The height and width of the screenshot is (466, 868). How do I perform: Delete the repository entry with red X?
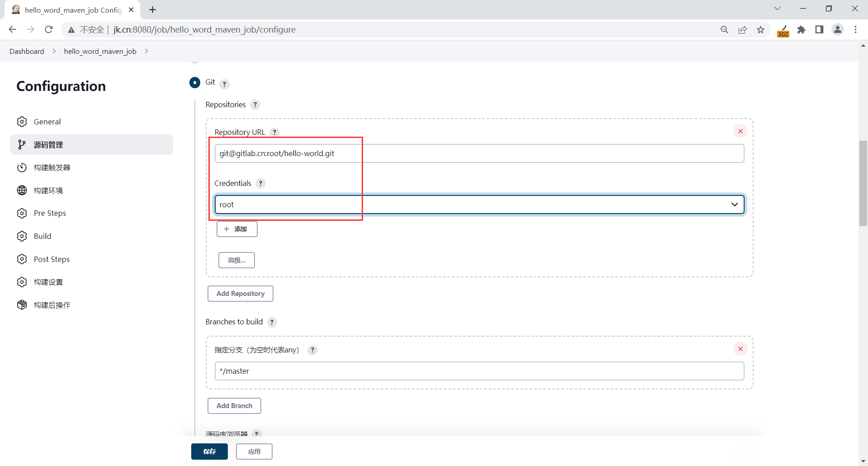click(741, 131)
